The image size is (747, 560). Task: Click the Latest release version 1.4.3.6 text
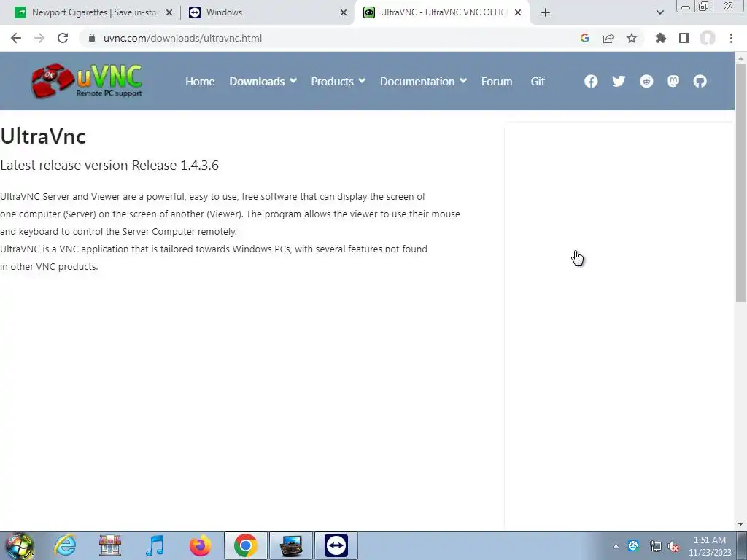coord(109,166)
